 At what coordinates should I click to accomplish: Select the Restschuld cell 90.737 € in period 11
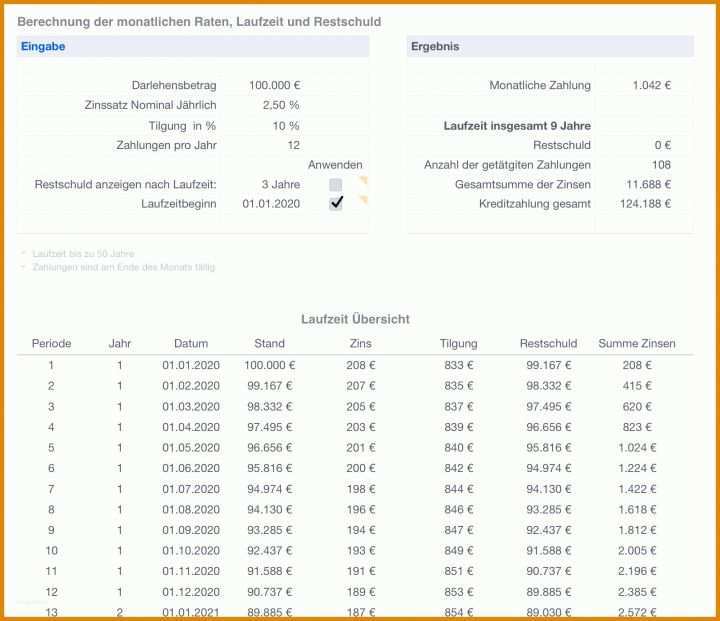[x=549, y=571]
